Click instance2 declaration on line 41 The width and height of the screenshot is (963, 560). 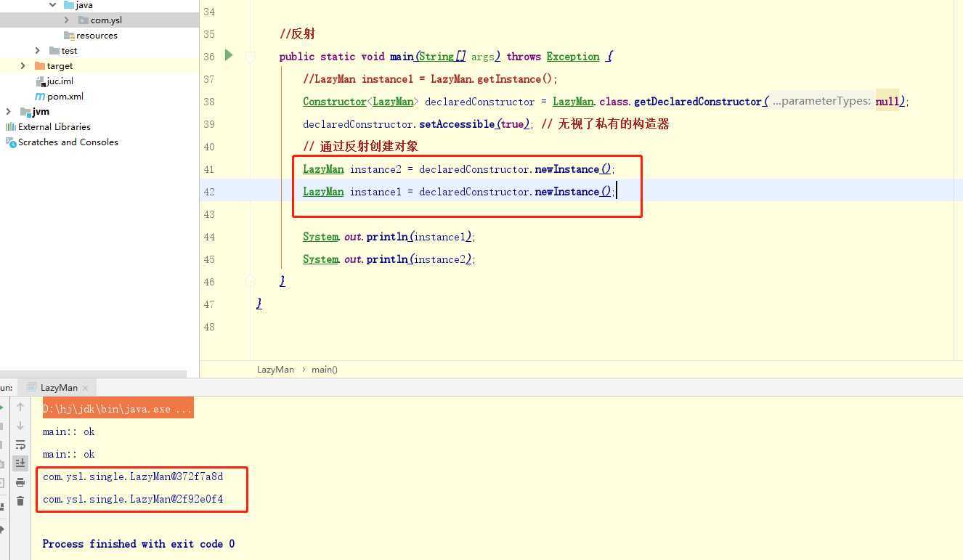375,169
